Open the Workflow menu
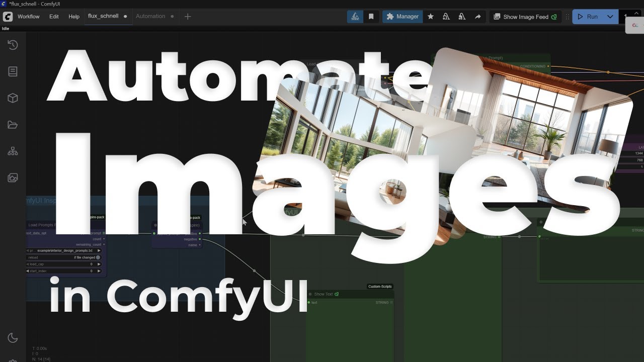The height and width of the screenshot is (362, 644). pos(29,16)
